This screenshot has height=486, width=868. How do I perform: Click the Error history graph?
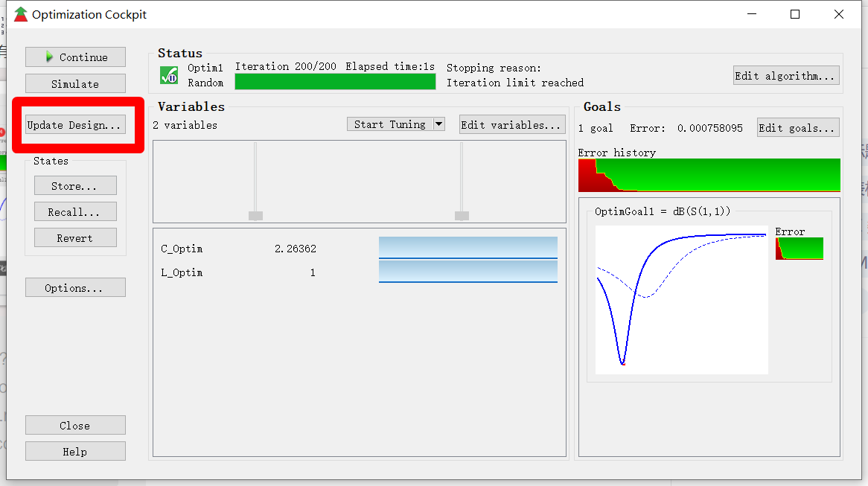tap(709, 176)
